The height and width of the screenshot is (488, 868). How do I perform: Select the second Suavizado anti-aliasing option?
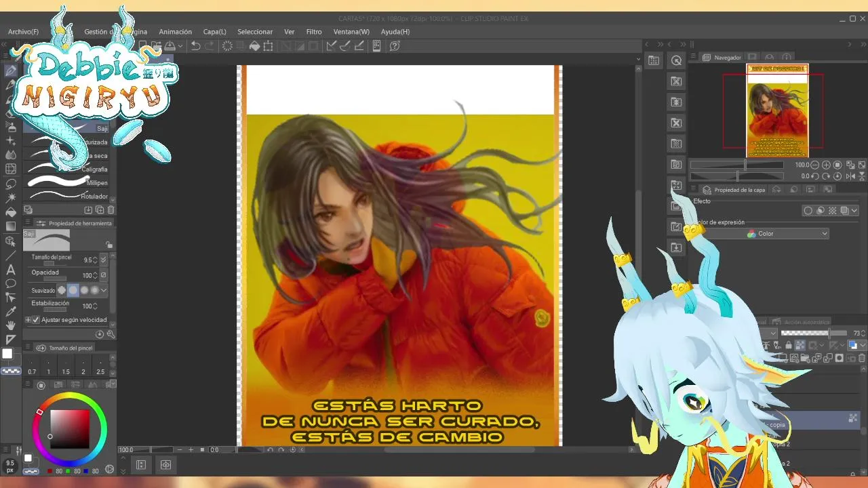point(73,290)
